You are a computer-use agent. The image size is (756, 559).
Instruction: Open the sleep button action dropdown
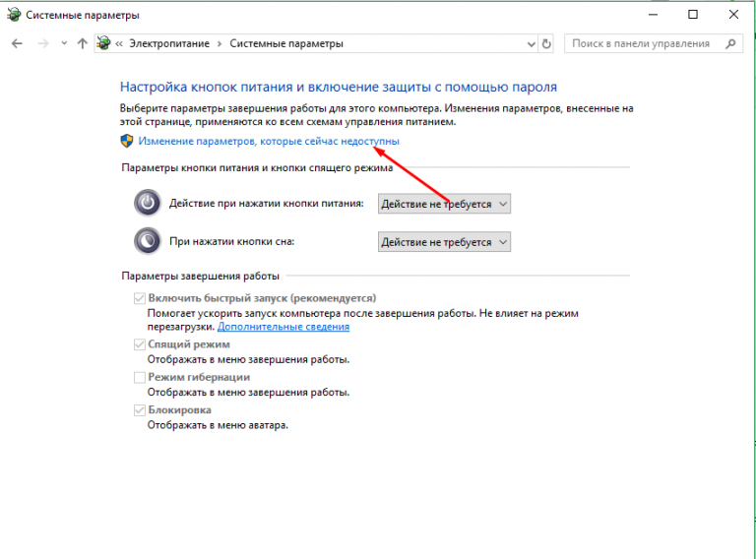[x=444, y=242]
